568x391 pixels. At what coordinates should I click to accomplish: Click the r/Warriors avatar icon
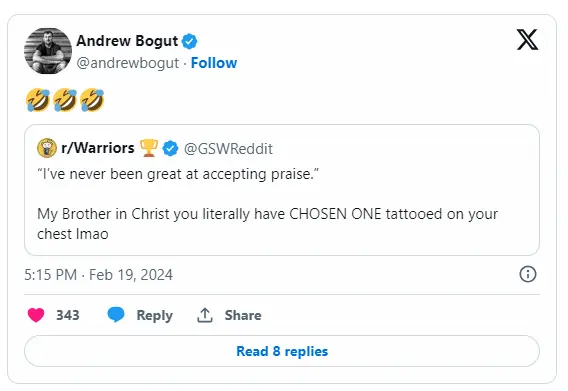[47, 148]
